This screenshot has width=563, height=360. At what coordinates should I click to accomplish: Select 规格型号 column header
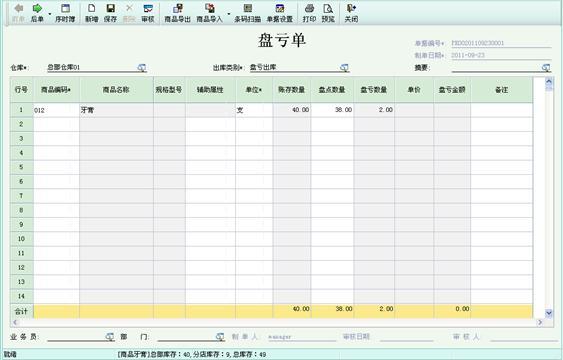169,90
